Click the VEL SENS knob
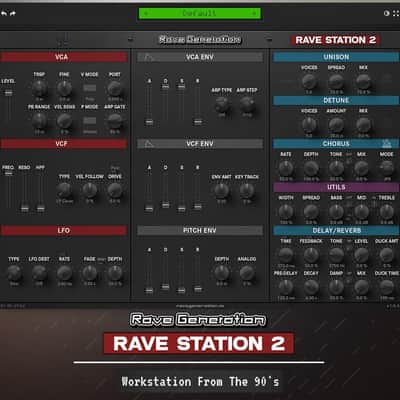The image size is (400, 400). click(64, 120)
